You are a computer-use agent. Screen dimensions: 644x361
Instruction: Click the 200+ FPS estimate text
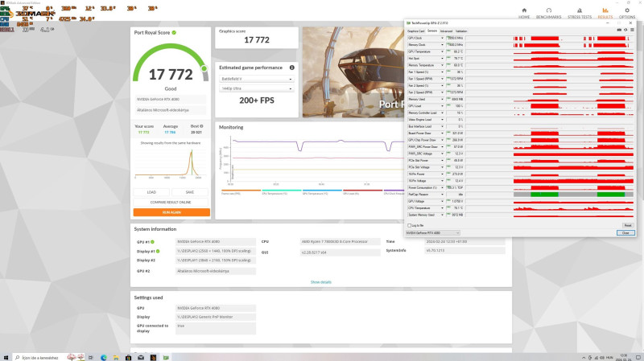257,100
